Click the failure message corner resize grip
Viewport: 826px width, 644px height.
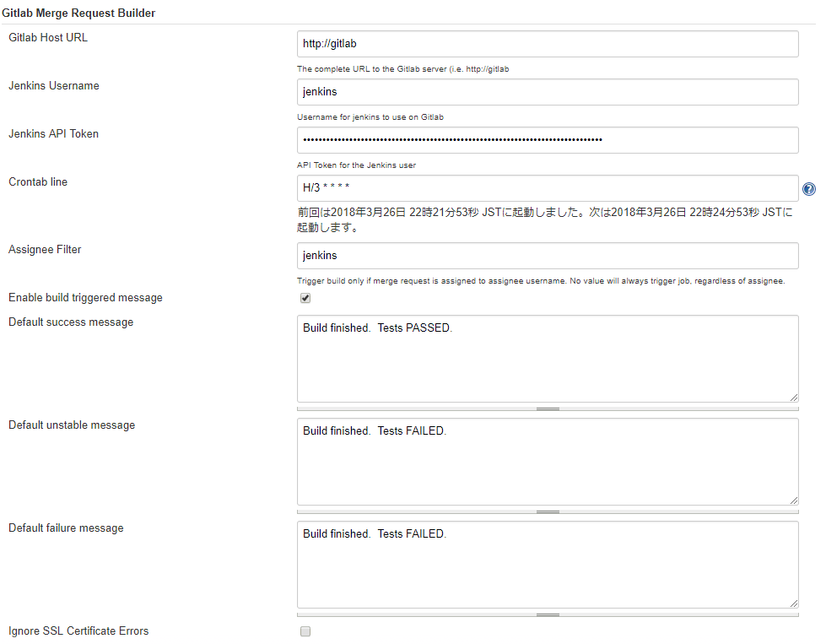(793, 604)
